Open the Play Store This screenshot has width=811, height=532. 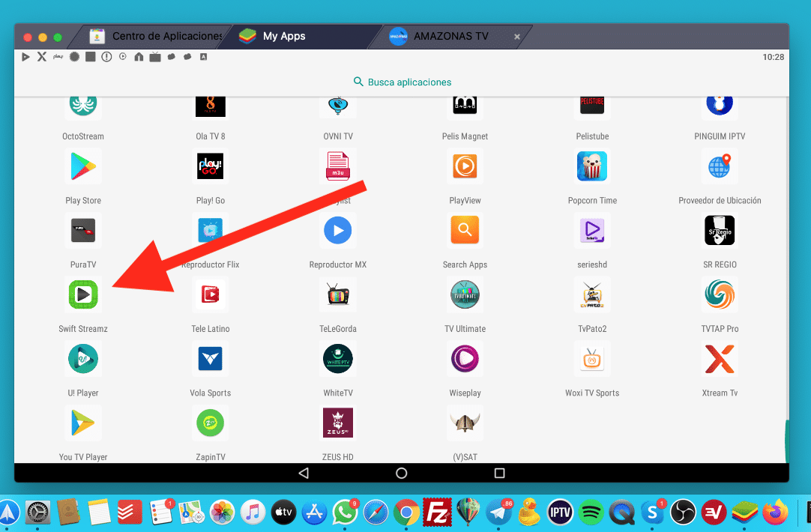[82, 166]
